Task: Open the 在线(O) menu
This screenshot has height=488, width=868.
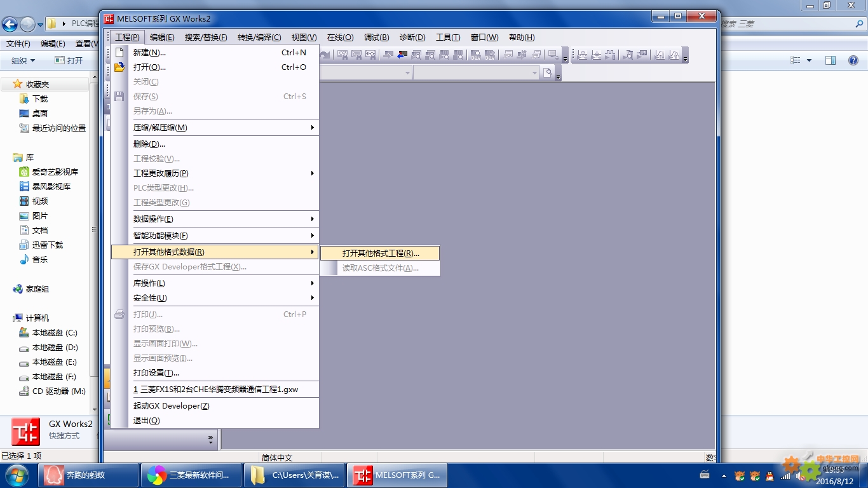Action: coord(340,37)
